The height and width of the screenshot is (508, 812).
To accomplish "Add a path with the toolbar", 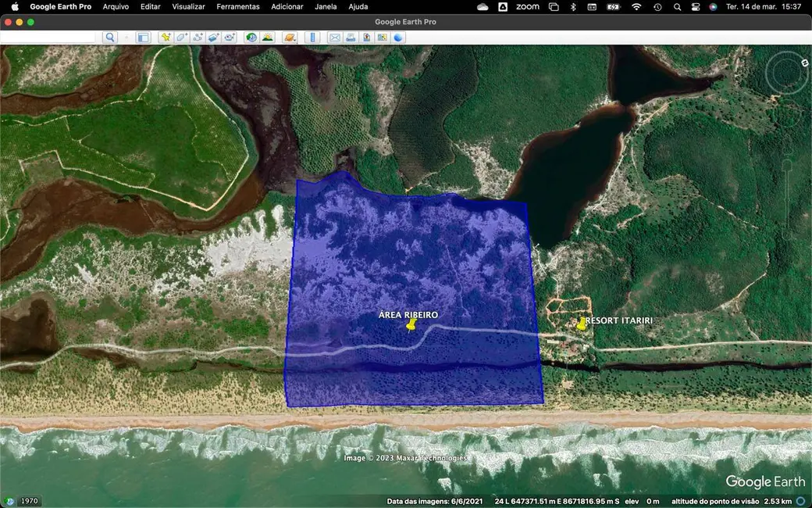I will pos(198,38).
